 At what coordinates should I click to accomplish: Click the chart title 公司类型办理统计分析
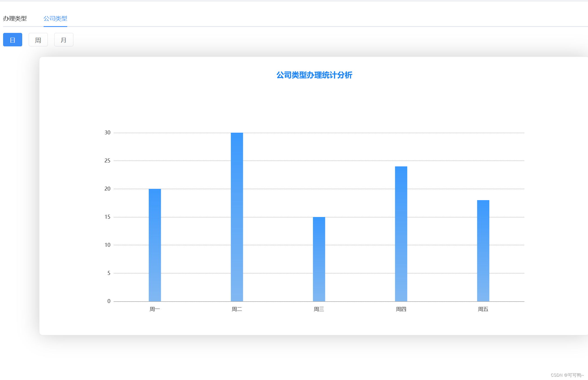314,75
